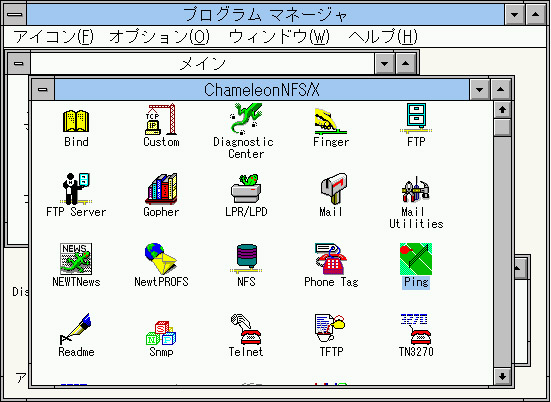Open Program Manager's control menu box
Viewport: 551px width, 402px height.
[x=15, y=14]
